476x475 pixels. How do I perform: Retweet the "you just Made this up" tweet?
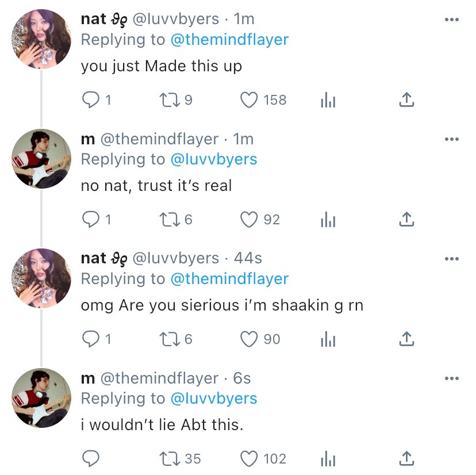169,100
